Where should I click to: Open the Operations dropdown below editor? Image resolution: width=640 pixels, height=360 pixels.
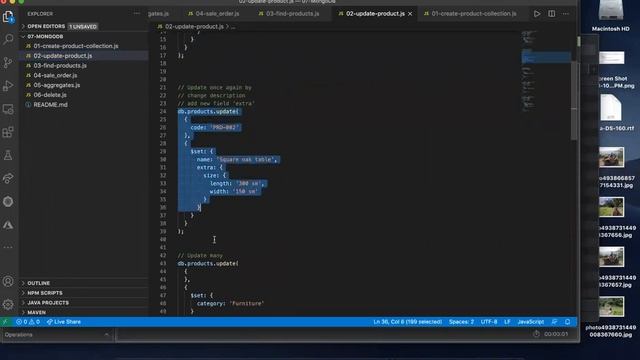click(x=57, y=334)
